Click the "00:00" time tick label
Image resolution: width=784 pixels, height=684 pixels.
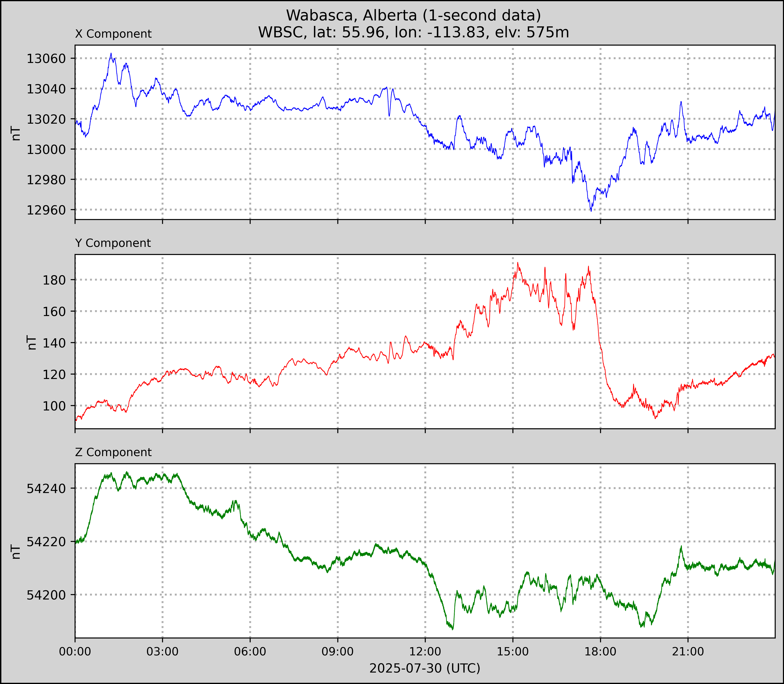coord(75,652)
